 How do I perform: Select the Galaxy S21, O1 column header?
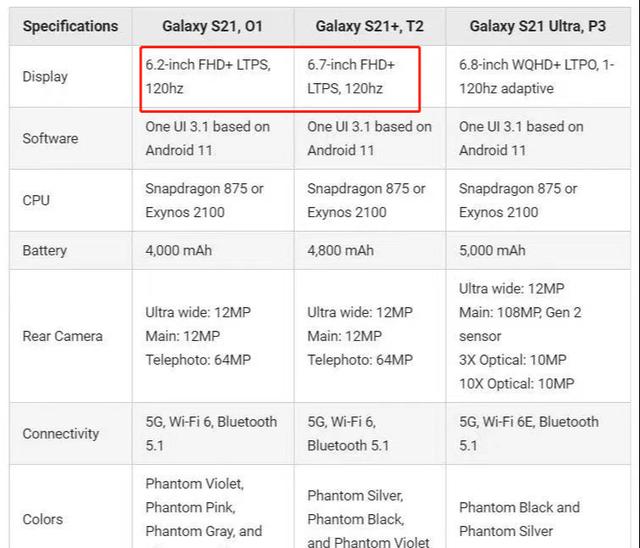pos(212,26)
